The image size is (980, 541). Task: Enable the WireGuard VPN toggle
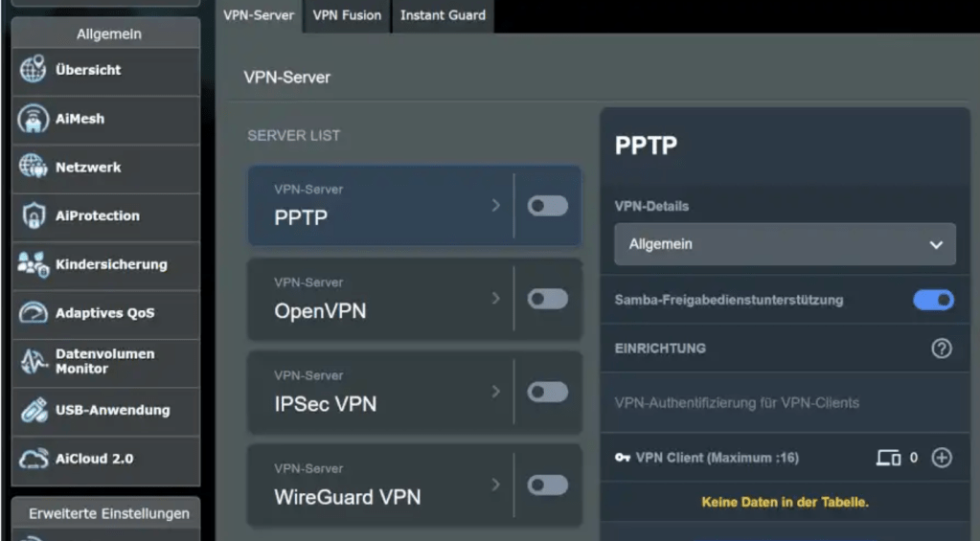(x=548, y=485)
